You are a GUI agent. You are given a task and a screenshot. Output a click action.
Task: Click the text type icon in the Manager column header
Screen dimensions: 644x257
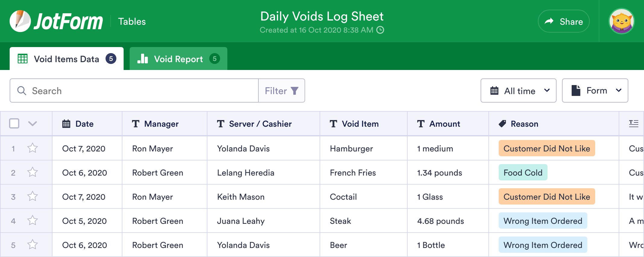click(136, 124)
